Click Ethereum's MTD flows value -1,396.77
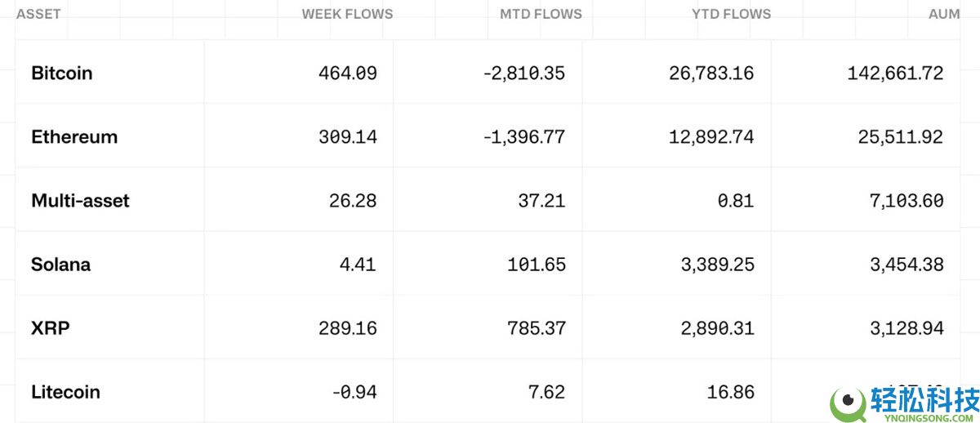 click(x=523, y=137)
